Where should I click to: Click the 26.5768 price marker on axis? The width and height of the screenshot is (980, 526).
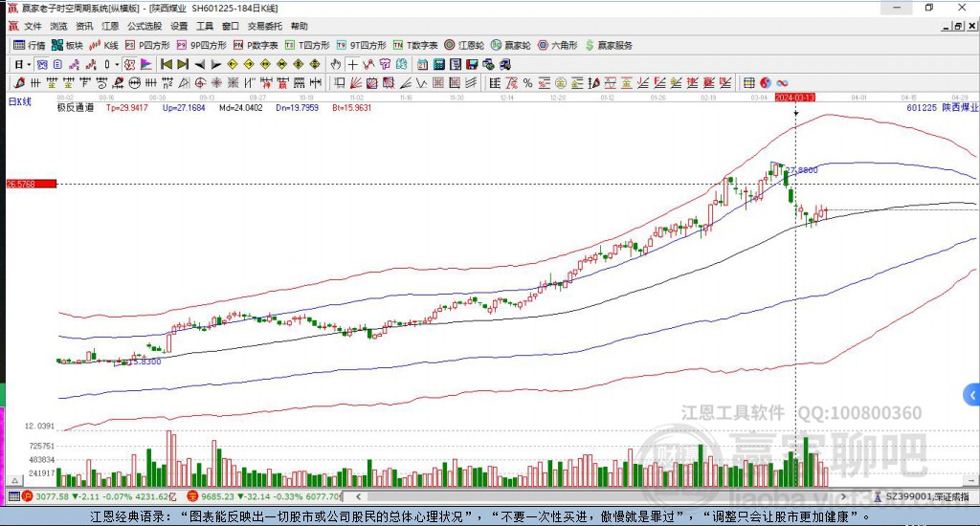tap(31, 184)
